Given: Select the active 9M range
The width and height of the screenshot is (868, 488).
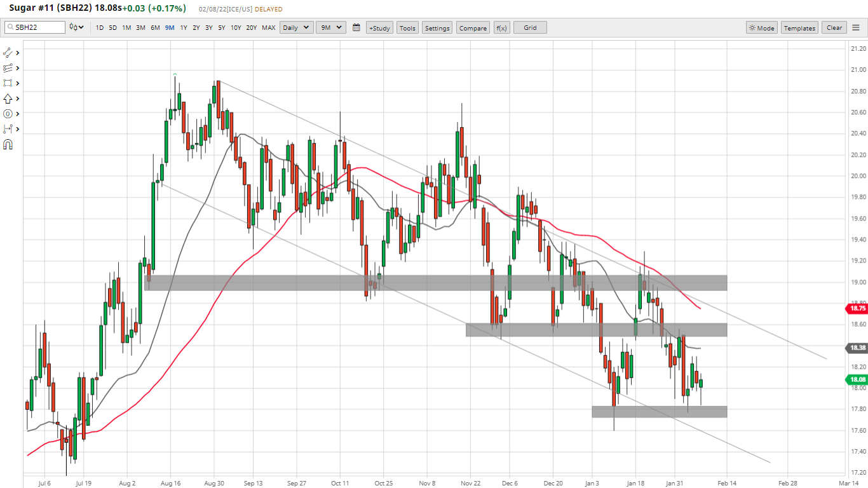Looking at the screenshot, I should (170, 27).
